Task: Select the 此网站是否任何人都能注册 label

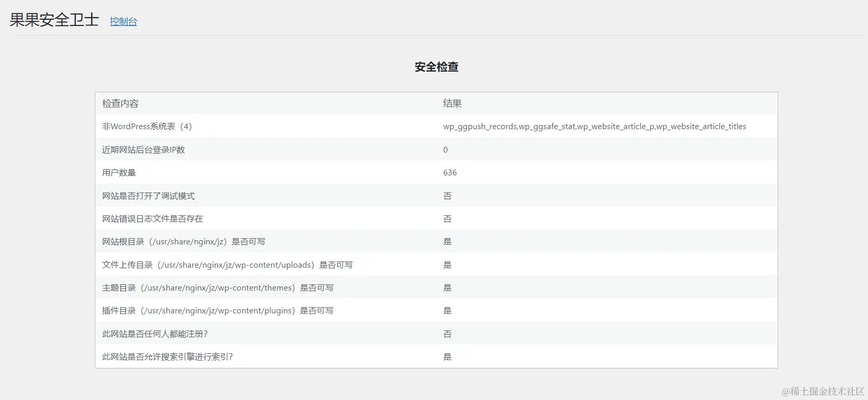Action: [x=155, y=334]
